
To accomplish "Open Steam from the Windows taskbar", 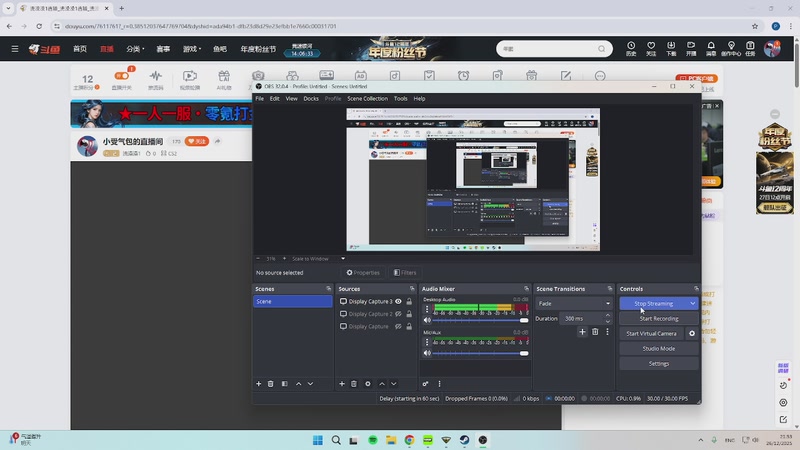I will (x=464, y=440).
